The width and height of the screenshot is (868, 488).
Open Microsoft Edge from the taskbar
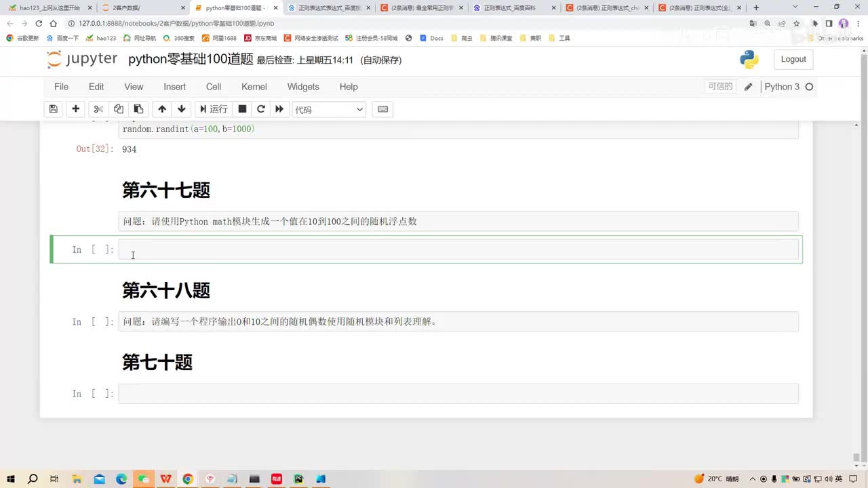click(121, 479)
